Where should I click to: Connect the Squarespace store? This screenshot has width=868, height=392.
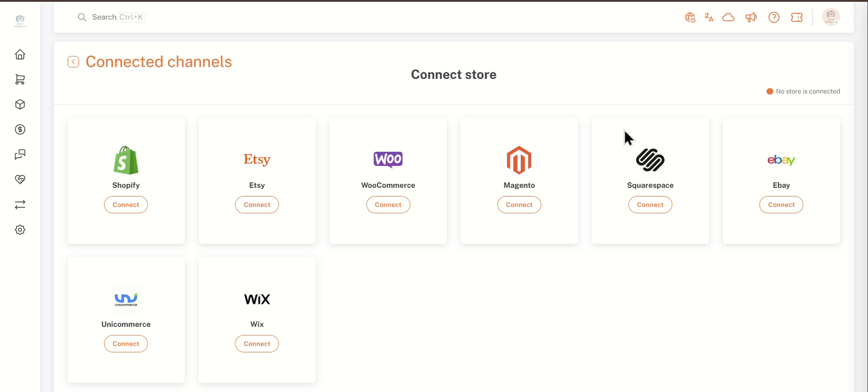[650, 204]
